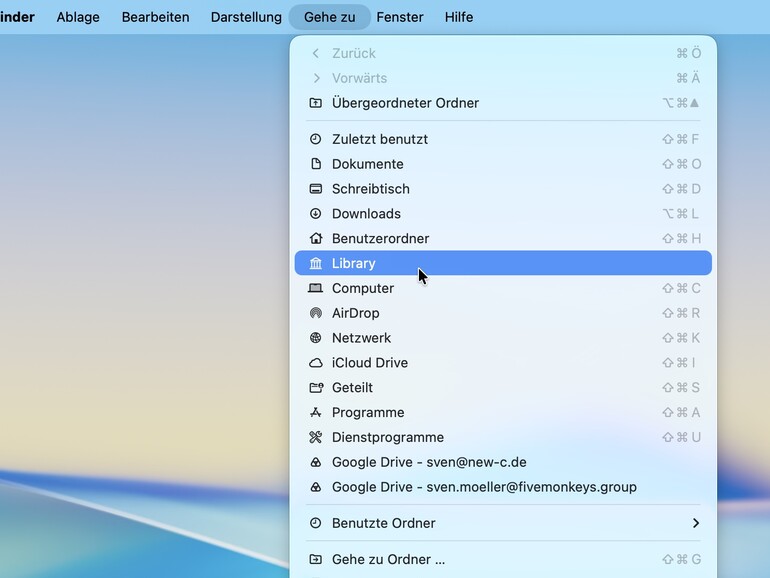
Task: Open AirDrop from the menu
Action: pyautogui.click(x=503, y=313)
